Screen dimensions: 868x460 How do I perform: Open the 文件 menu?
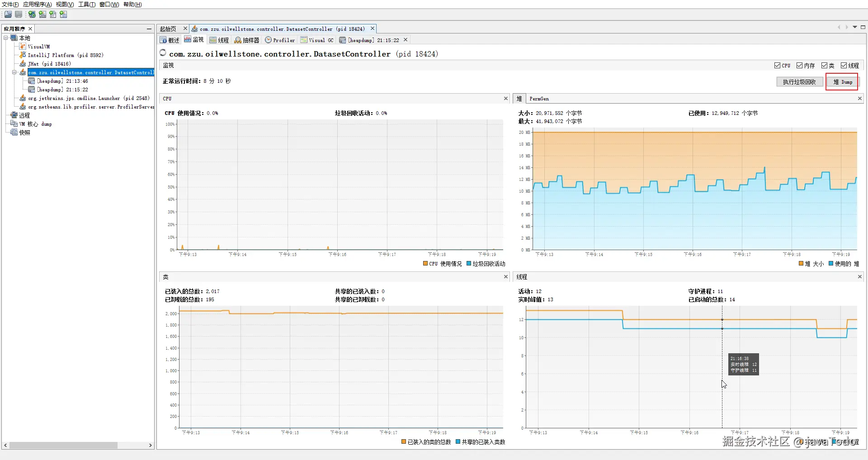pyautogui.click(x=10, y=5)
